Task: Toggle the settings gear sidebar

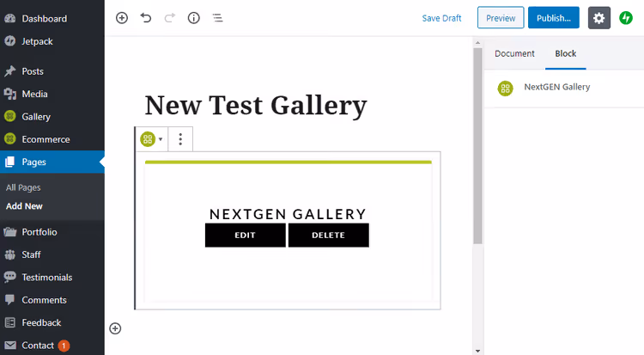Action: pyautogui.click(x=598, y=18)
